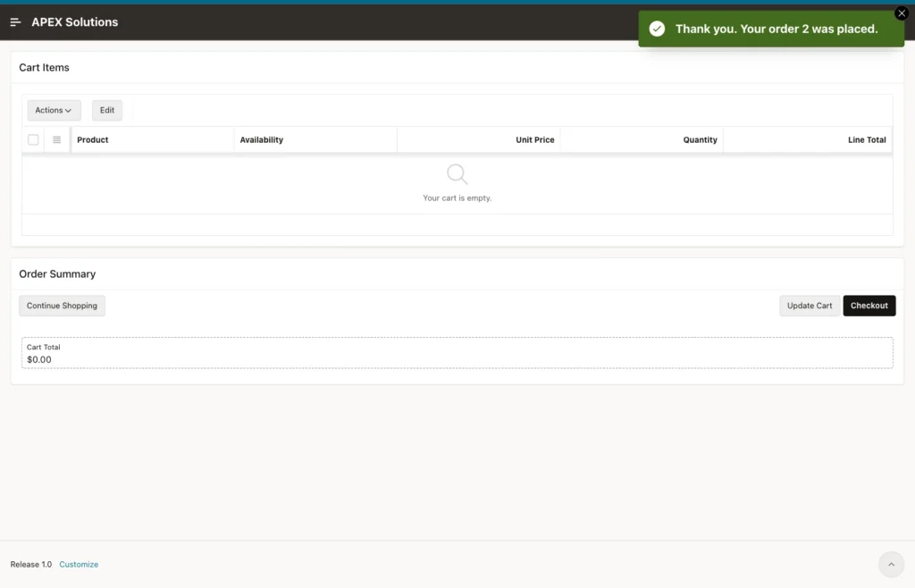
Task: Click the Continue Shopping button
Action: coord(62,306)
